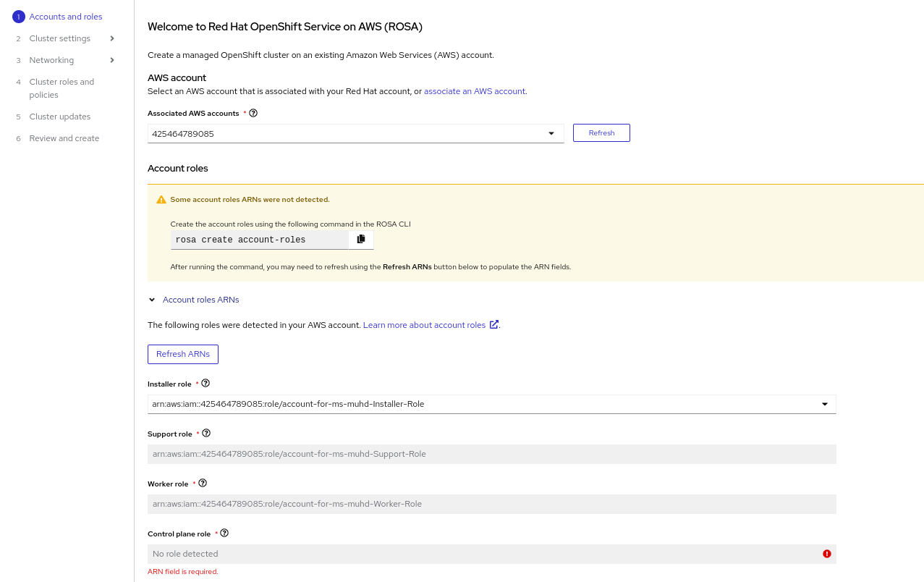The image size is (924, 582).
Task: Click the help icon beside Worker role
Action: click(x=203, y=483)
